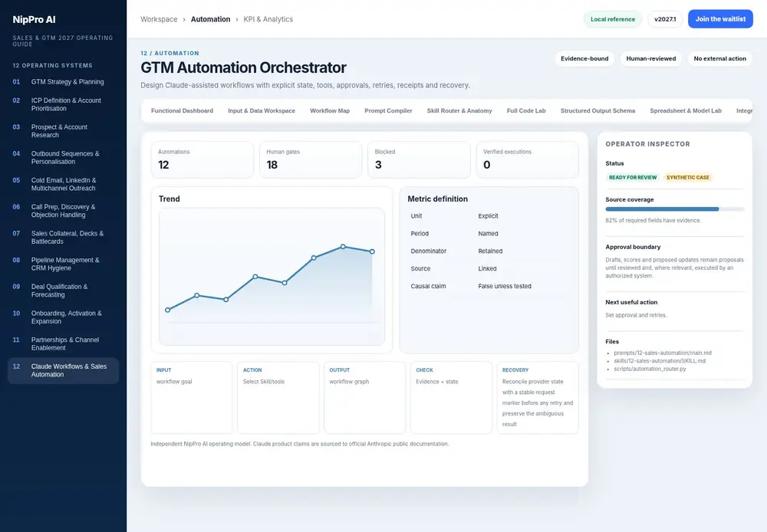Click the Join the waitlist button

click(720, 19)
